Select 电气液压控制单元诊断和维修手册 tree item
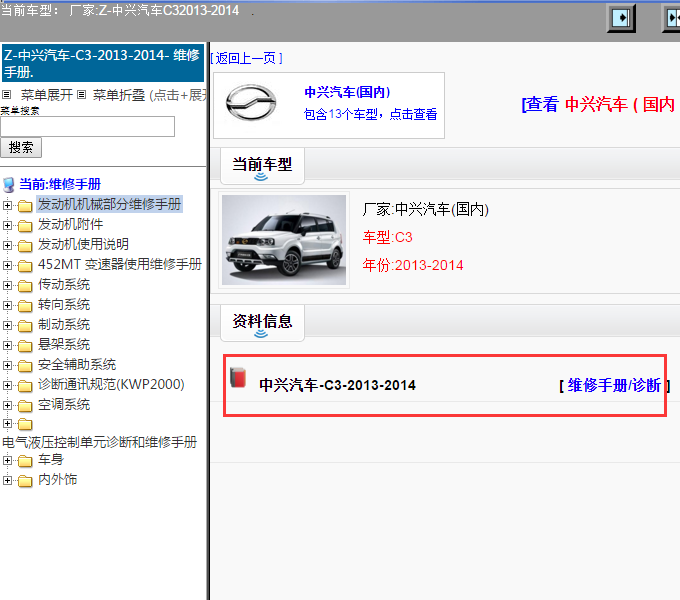 pyautogui.click(x=99, y=442)
